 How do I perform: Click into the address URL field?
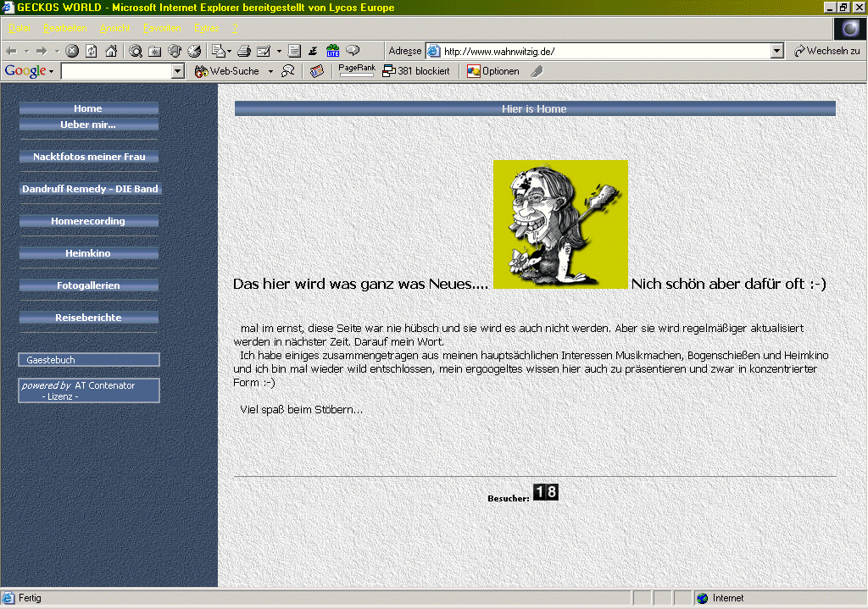coord(606,51)
